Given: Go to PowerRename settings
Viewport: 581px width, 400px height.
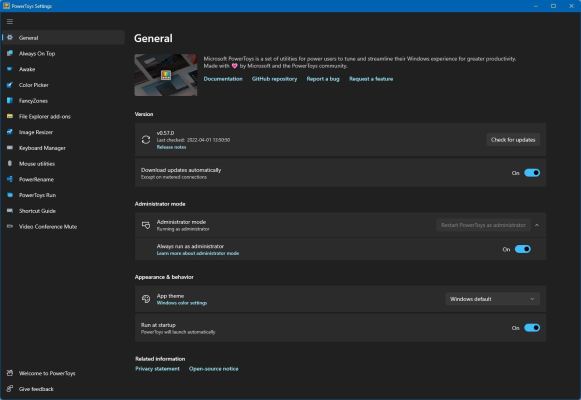Looking at the screenshot, I should pyautogui.click(x=63, y=179).
